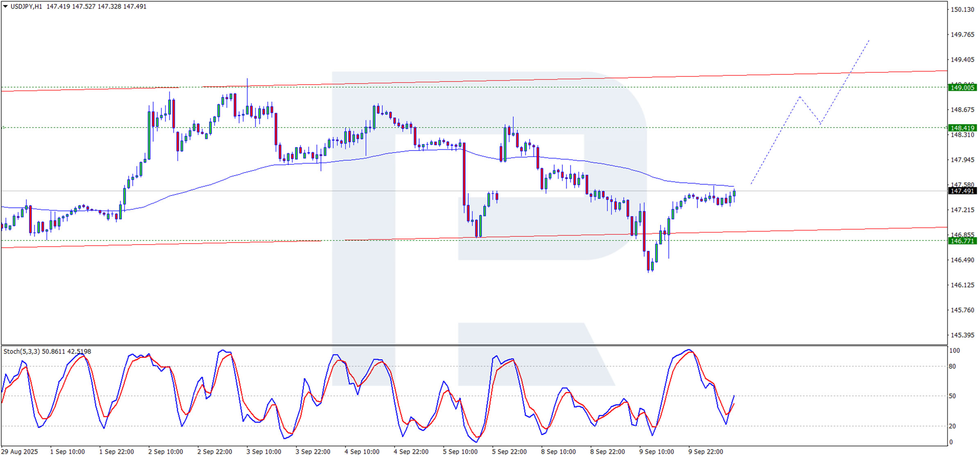Click the dropdown triangle beside USDJPY,H1

(x=5, y=7)
